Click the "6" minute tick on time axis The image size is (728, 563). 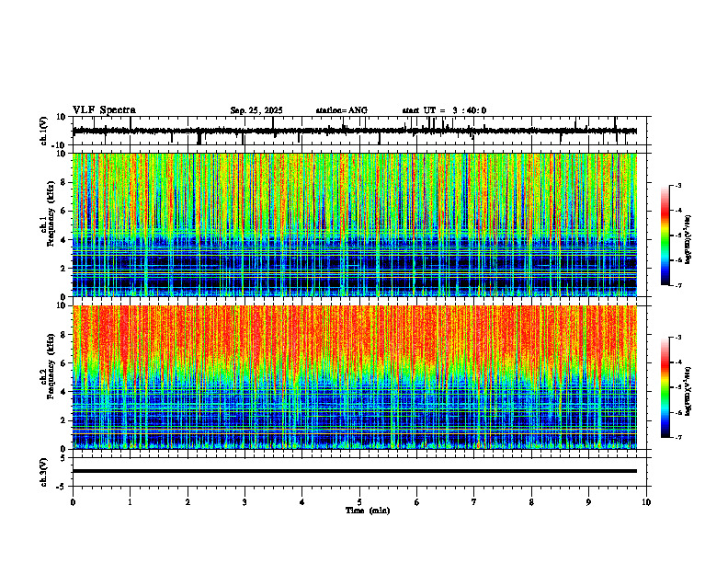417,502
